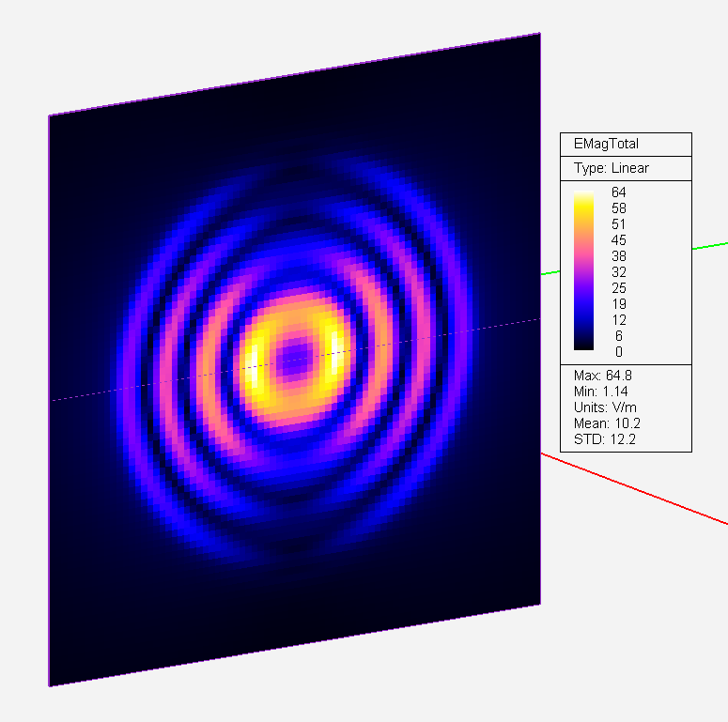
Task: Select the Type: Linear legend row
Action: coord(611,168)
